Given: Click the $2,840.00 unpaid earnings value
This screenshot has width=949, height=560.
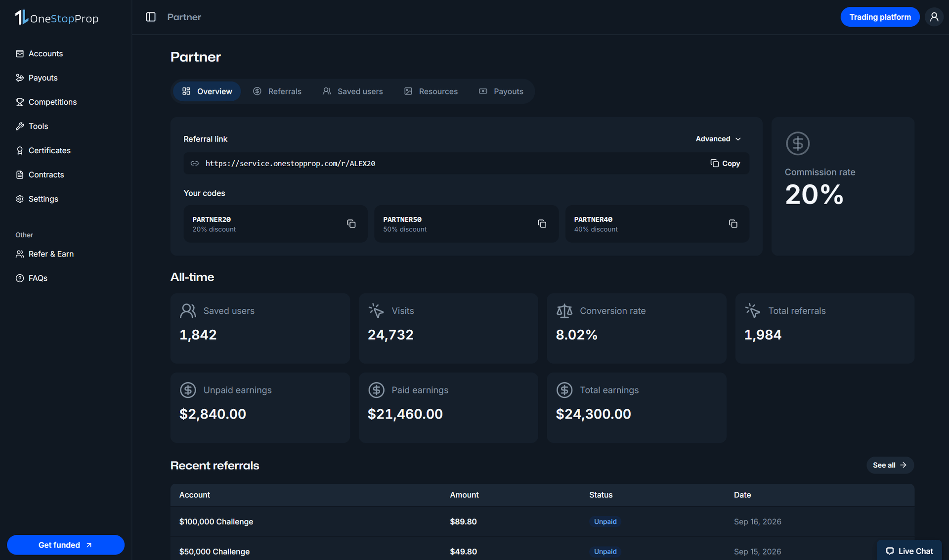Looking at the screenshot, I should coord(213,414).
